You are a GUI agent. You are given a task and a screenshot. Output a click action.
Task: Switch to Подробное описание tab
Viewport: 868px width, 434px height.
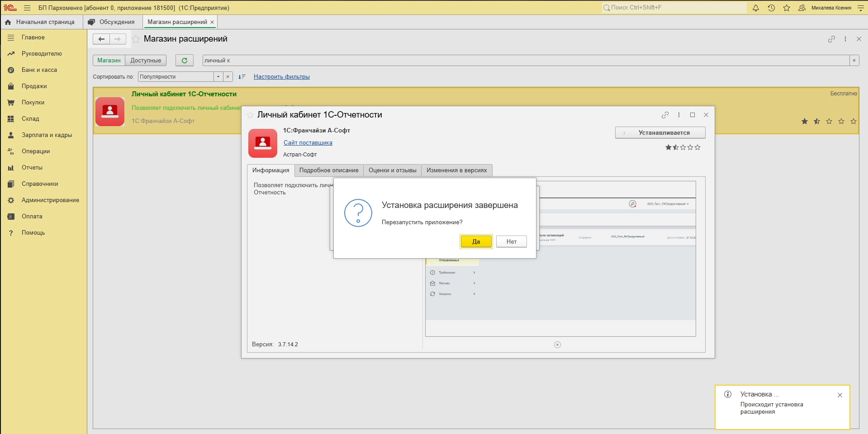(x=329, y=170)
